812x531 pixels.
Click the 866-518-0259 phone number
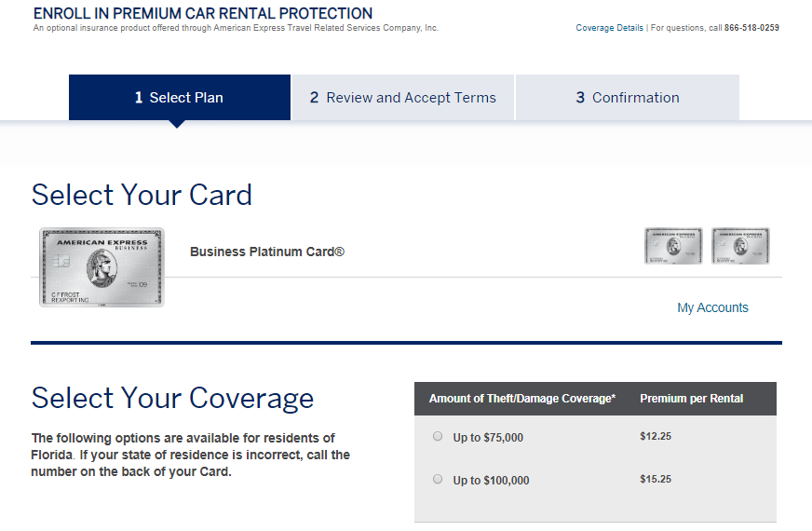751,28
